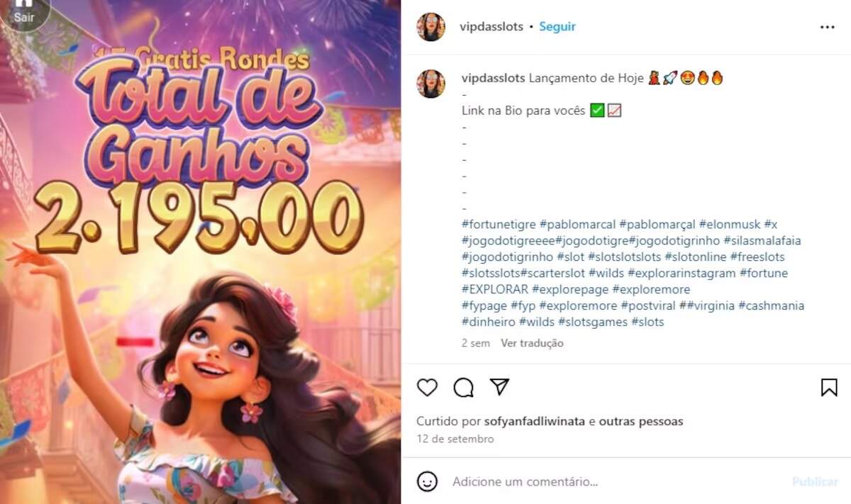851x504 pixels.
Task: Open the caption's vipdasslots avatar
Action: point(430,84)
